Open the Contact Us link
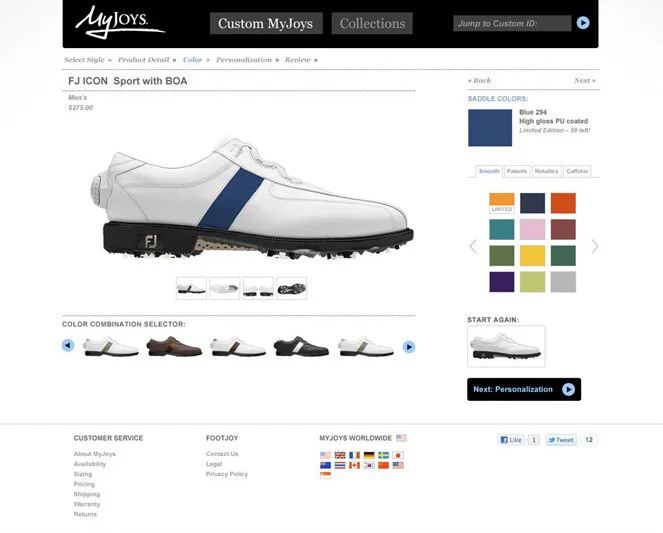The height and width of the screenshot is (533, 663). click(222, 454)
